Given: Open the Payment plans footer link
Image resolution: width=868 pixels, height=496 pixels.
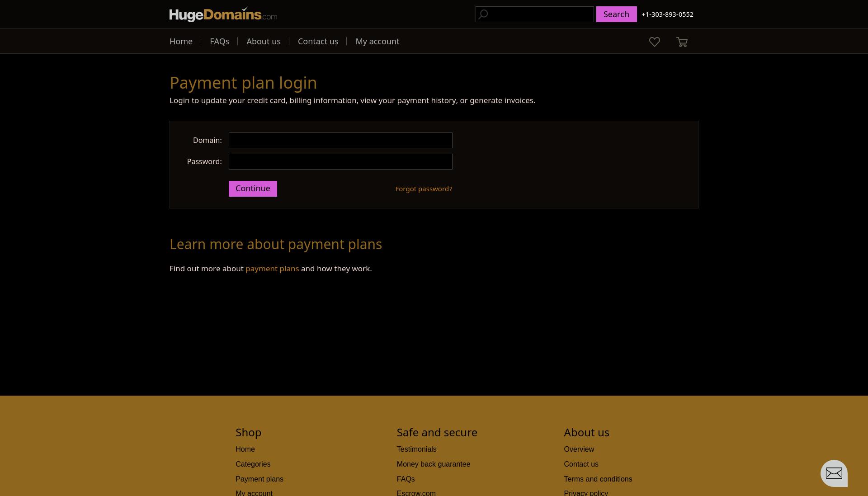Looking at the screenshot, I should 259,479.
